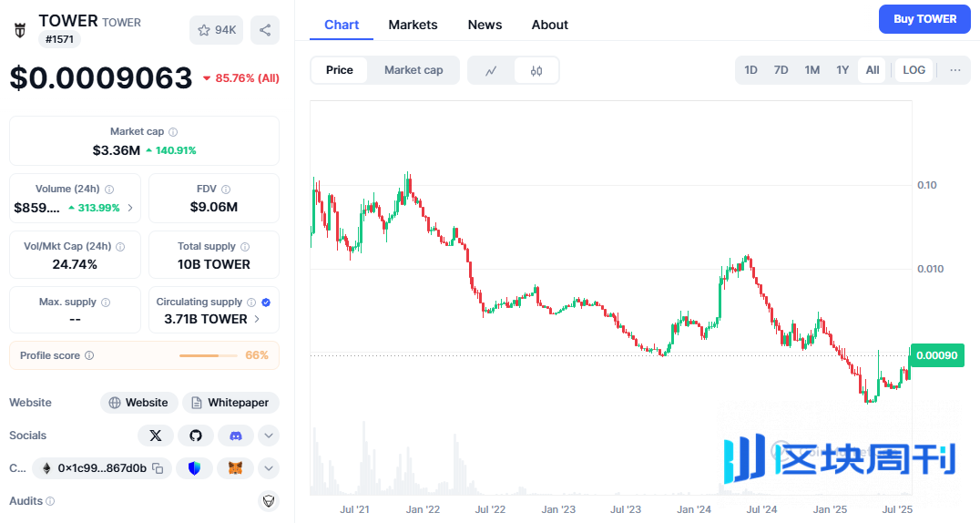Open the X (Twitter) social link
The height and width of the screenshot is (523, 980).
pyautogui.click(x=156, y=436)
